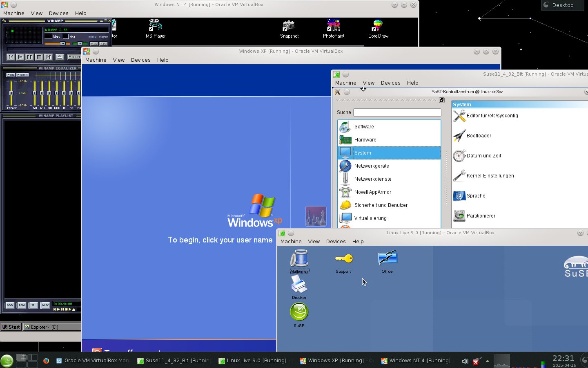Image resolution: width=588 pixels, height=368 pixels.
Task: Select System category in YaST
Action: [x=389, y=153]
